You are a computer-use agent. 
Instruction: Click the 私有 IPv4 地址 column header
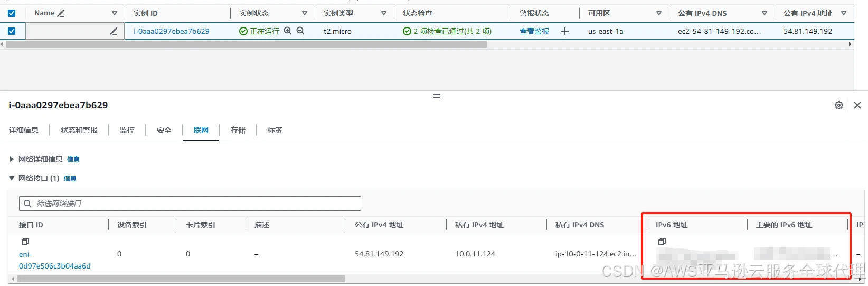click(x=479, y=225)
